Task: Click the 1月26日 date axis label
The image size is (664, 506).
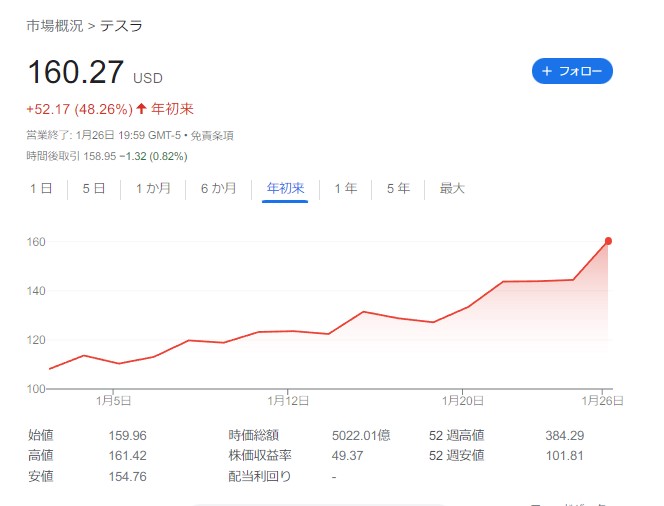Action: coord(602,401)
